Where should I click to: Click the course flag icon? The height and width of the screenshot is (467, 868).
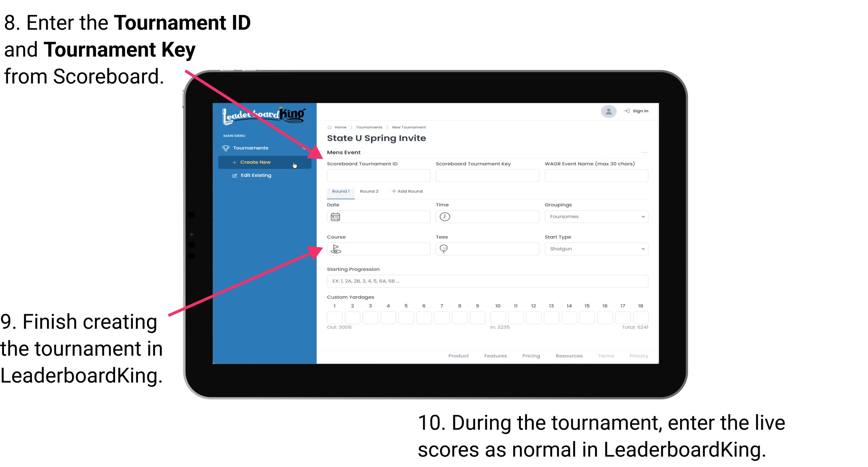point(336,248)
